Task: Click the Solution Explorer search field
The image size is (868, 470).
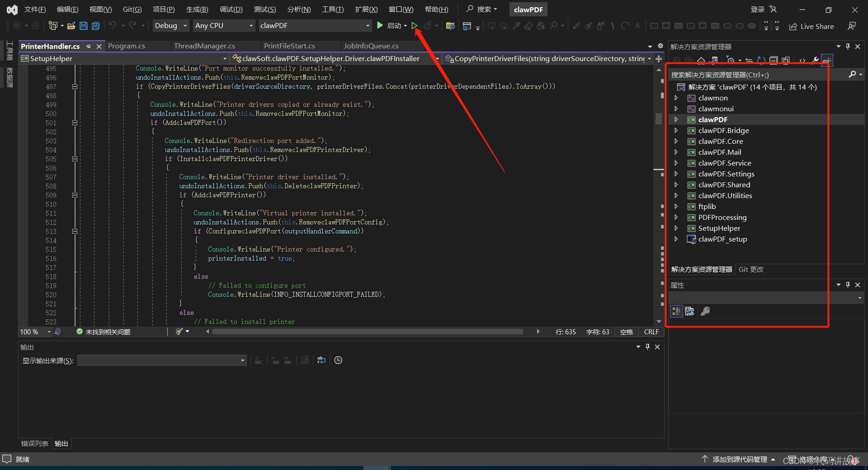Action: 758,74
